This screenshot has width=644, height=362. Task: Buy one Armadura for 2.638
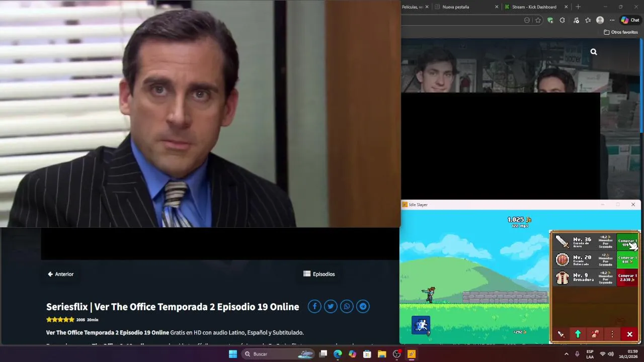pos(627,278)
